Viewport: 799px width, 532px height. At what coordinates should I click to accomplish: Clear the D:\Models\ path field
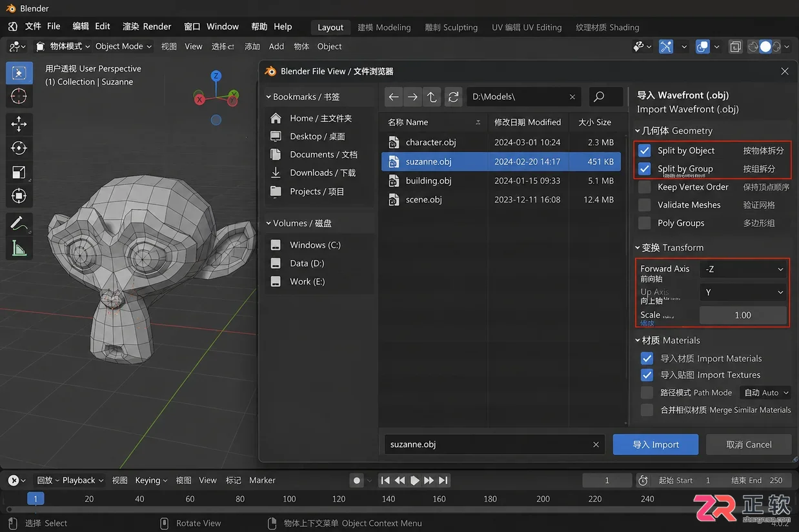572,97
